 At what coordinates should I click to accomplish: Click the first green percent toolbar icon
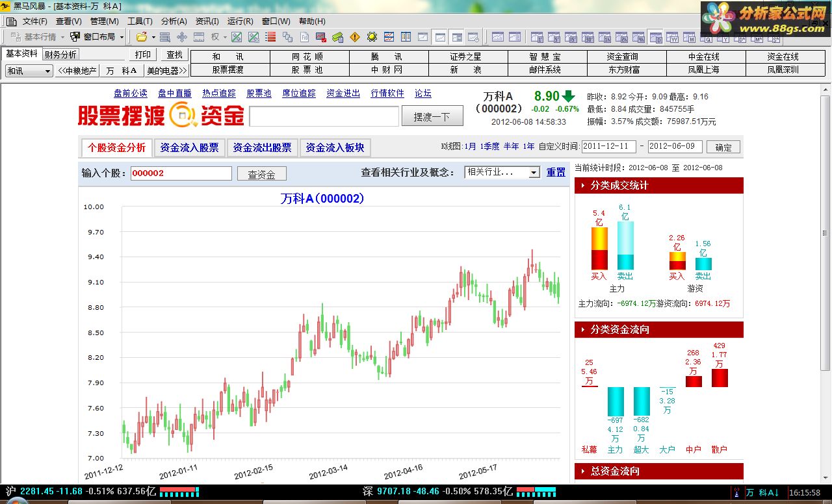[237, 37]
